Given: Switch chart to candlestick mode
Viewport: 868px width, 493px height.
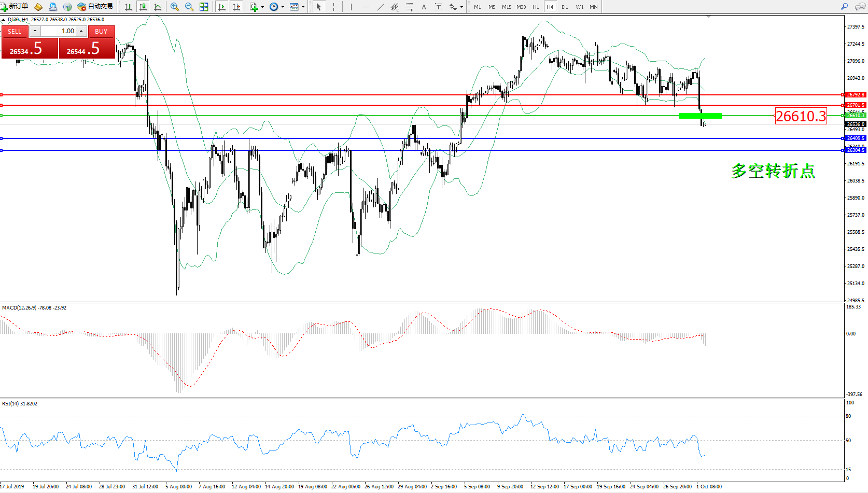Looking at the screenshot, I should tap(143, 7).
